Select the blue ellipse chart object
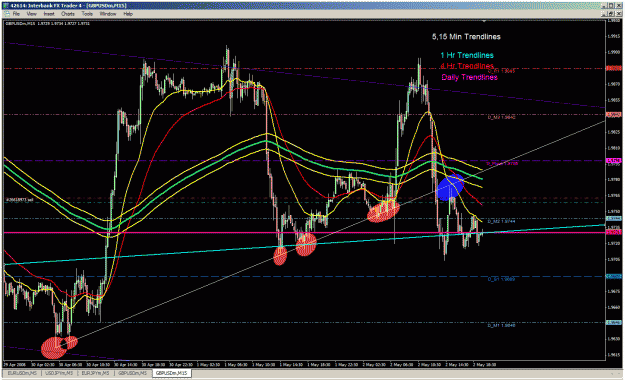The height and width of the screenshot is (380, 625). click(x=451, y=187)
